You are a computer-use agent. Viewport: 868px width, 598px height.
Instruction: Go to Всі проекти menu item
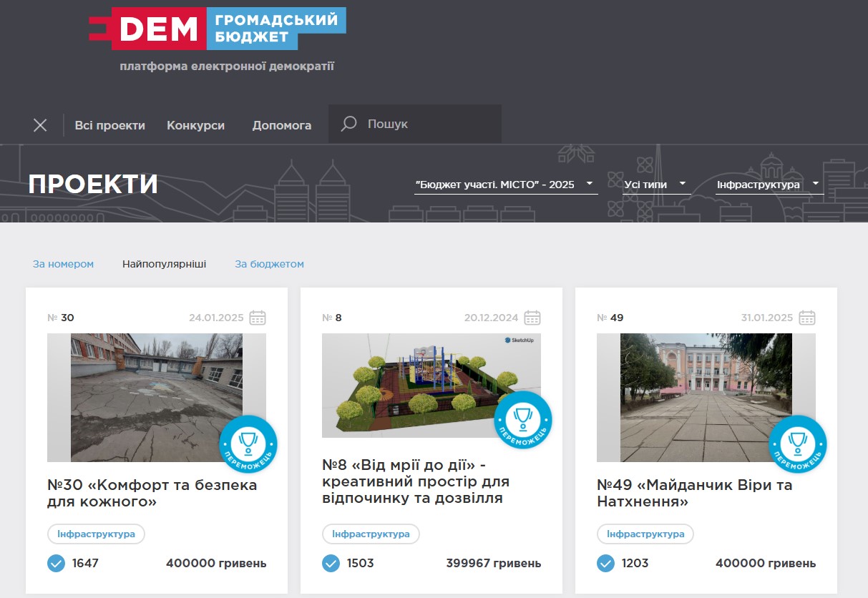[110, 125]
